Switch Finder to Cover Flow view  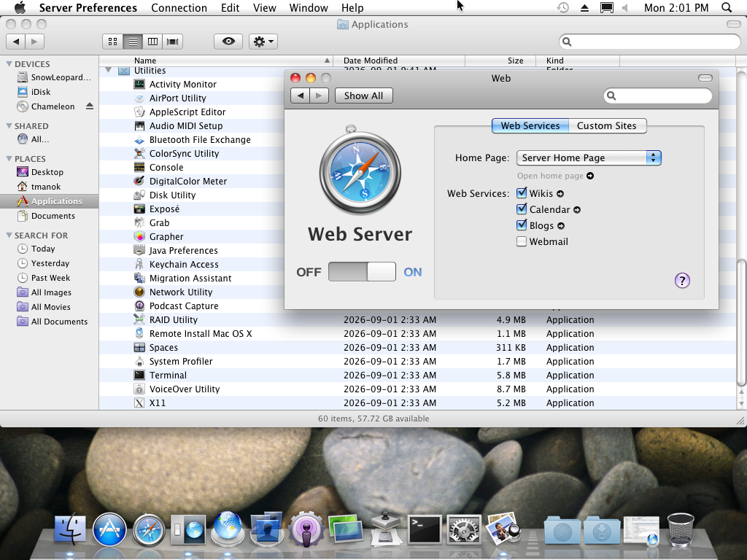pyautogui.click(x=172, y=42)
